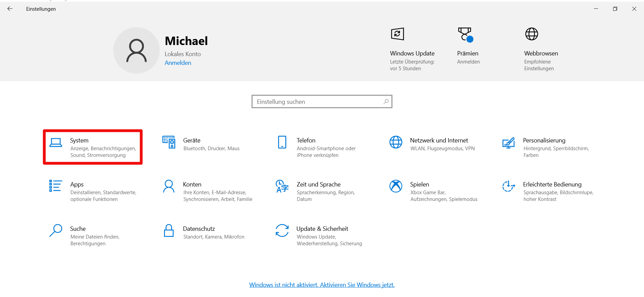Open Update & Sicherheit sync icon
The image size is (644, 297).
point(282,230)
